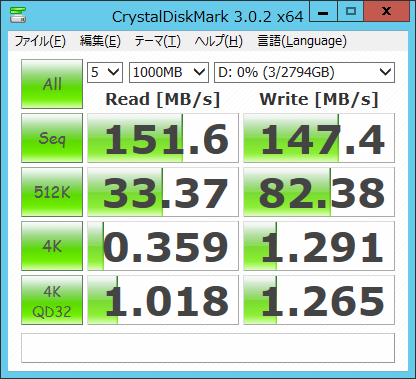This screenshot has width=416, height=379.
Task: Close the CrystalDiskMark window
Action: [x=386, y=12]
